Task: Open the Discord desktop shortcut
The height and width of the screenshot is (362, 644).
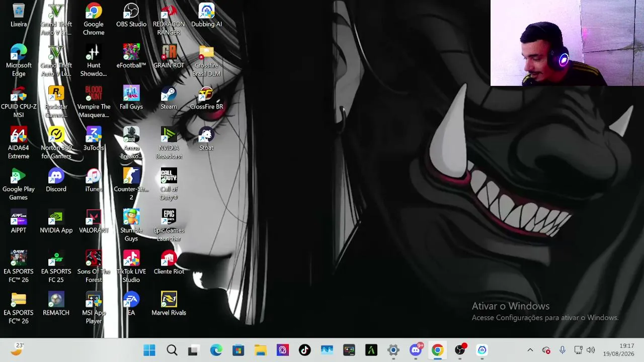Action: (x=56, y=180)
